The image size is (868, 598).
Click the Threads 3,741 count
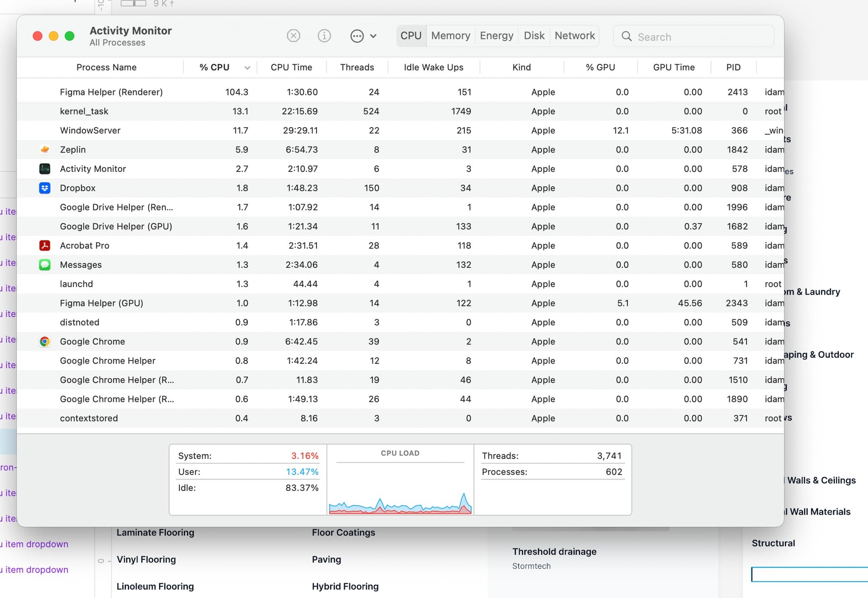pyautogui.click(x=609, y=456)
